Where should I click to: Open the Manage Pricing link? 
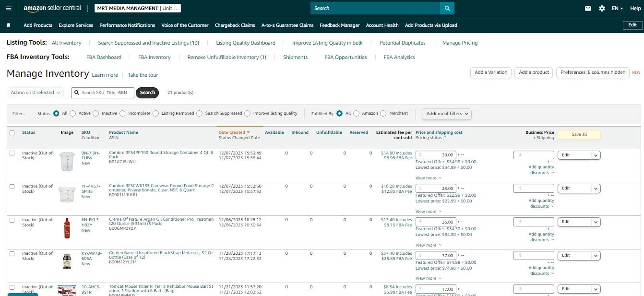pyautogui.click(x=460, y=43)
